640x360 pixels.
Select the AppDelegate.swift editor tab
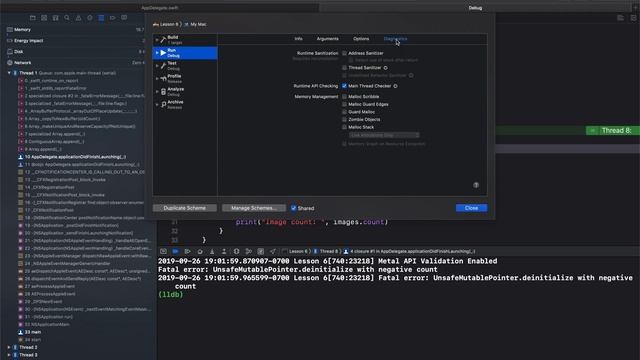click(160, 8)
